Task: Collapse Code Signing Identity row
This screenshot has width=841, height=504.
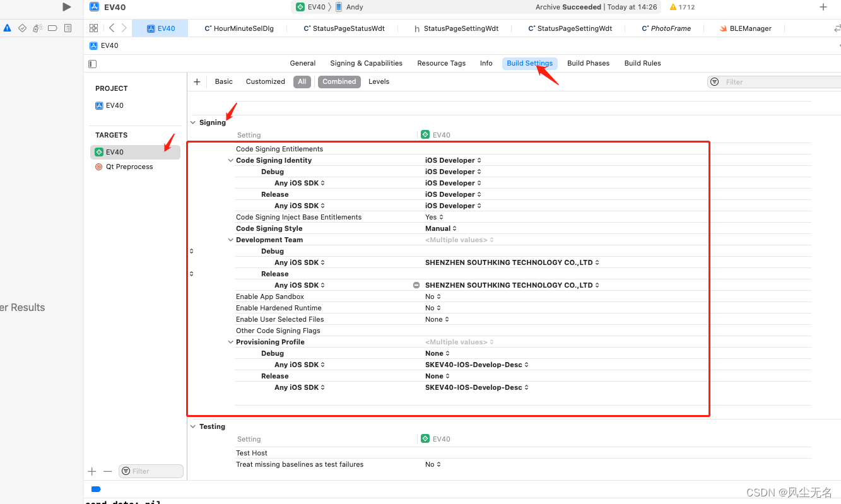Action: coord(231,160)
